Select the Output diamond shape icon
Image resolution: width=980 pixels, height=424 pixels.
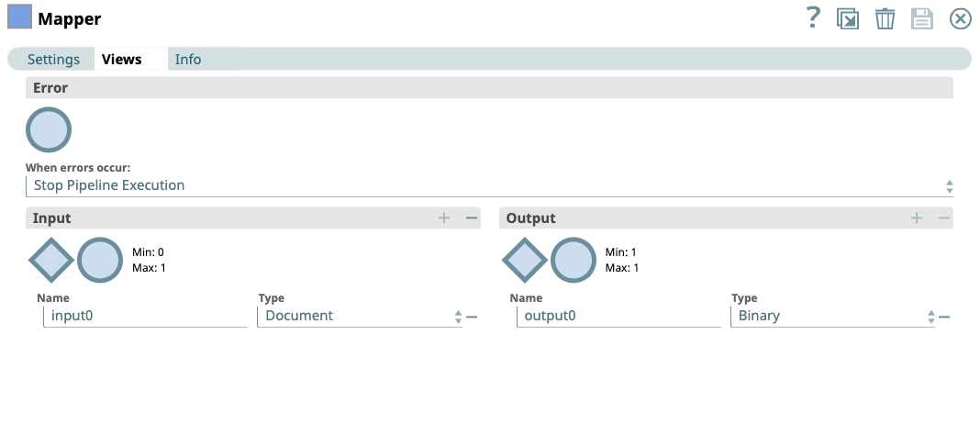coord(525,260)
